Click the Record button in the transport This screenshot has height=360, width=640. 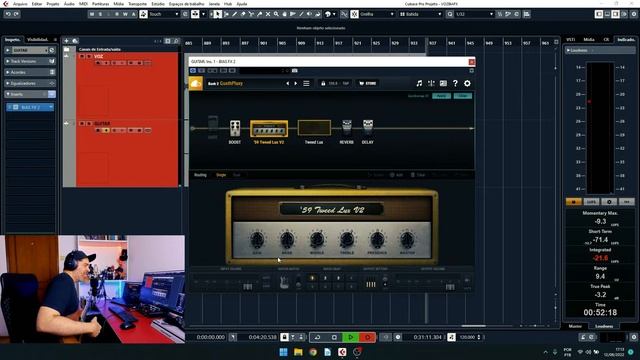(367, 337)
